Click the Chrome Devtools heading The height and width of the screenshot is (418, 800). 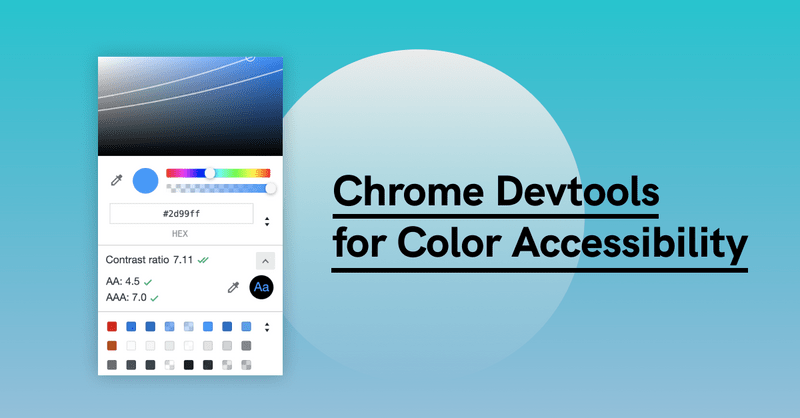495,191
